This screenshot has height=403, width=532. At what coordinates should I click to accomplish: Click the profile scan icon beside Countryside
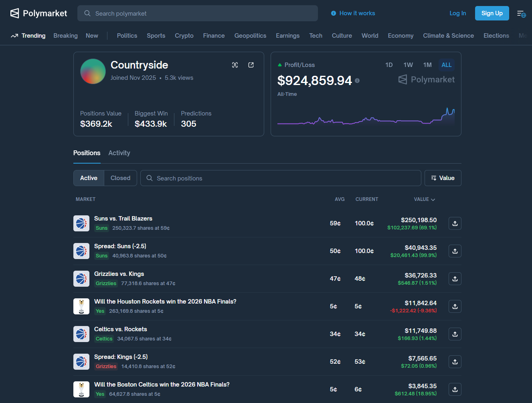pos(235,65)
